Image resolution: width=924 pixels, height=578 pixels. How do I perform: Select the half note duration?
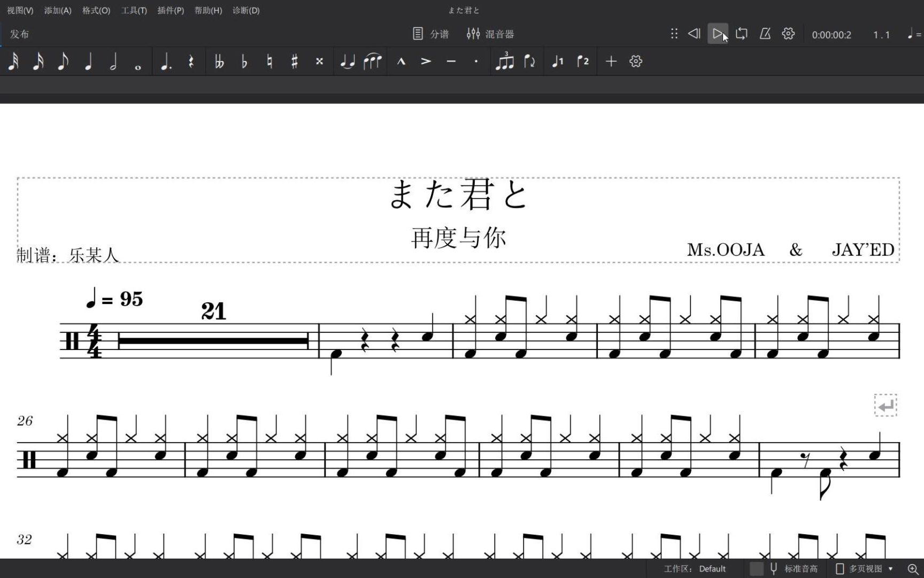click(113, 62)
